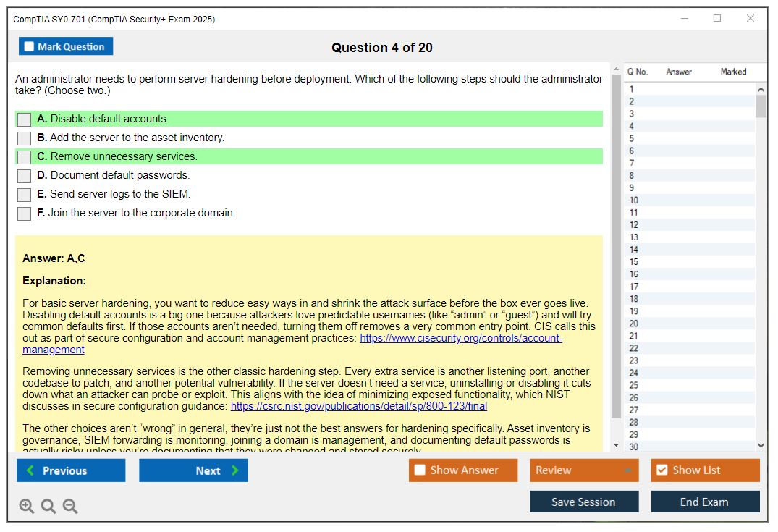Click the up arrow on question list scrollbar

click(761, 88)
